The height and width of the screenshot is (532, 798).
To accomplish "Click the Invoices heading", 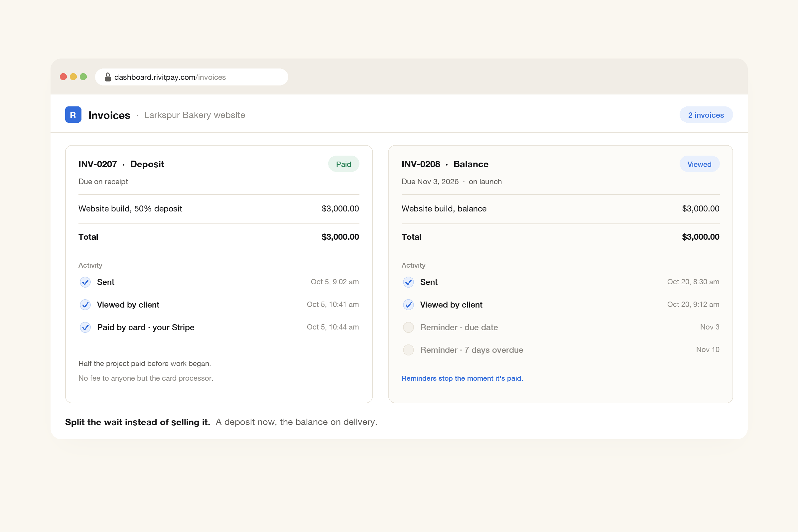I will (x=109, y=115).
